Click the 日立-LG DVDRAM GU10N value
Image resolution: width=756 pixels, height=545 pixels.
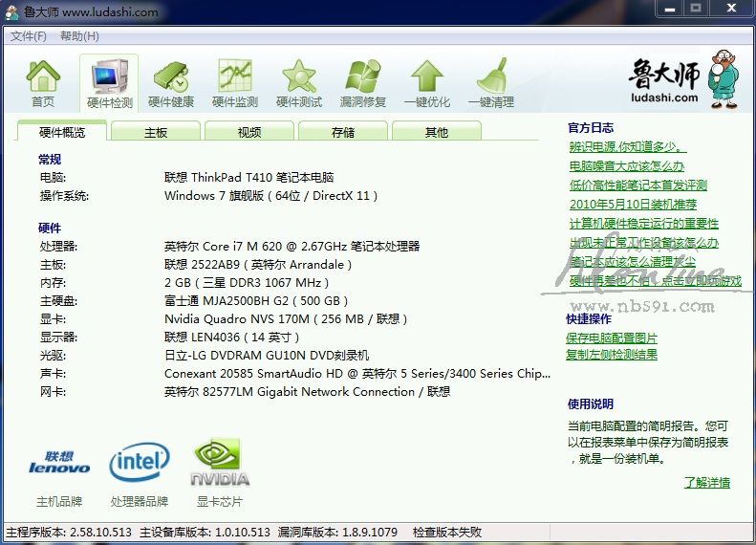click(x=267, y=356)
